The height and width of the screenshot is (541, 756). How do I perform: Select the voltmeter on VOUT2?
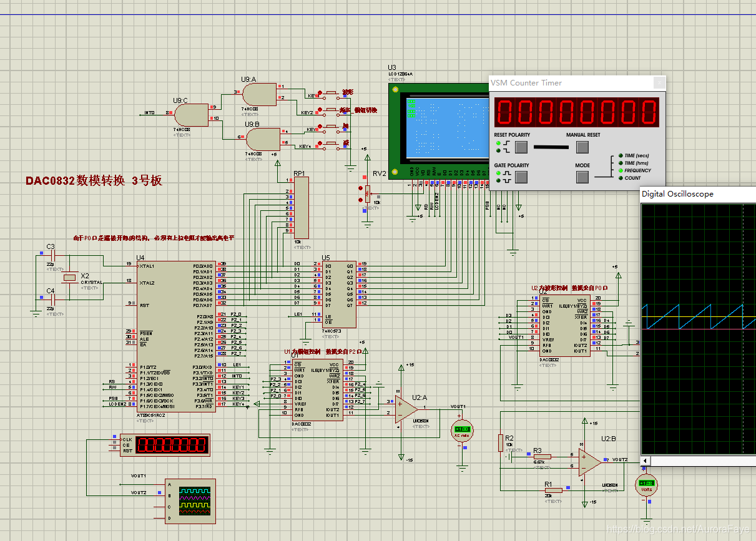[646, 484]
